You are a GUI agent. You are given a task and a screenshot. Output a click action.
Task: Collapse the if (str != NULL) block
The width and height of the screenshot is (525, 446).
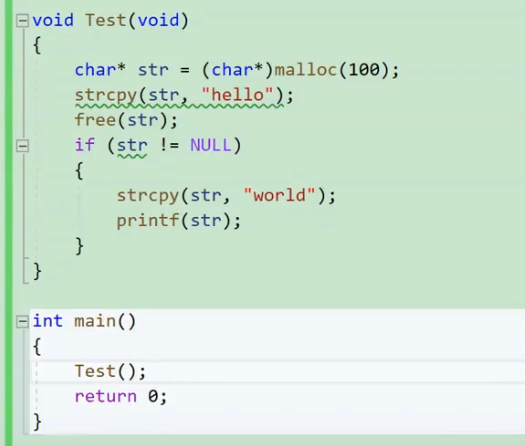(22, 146)
